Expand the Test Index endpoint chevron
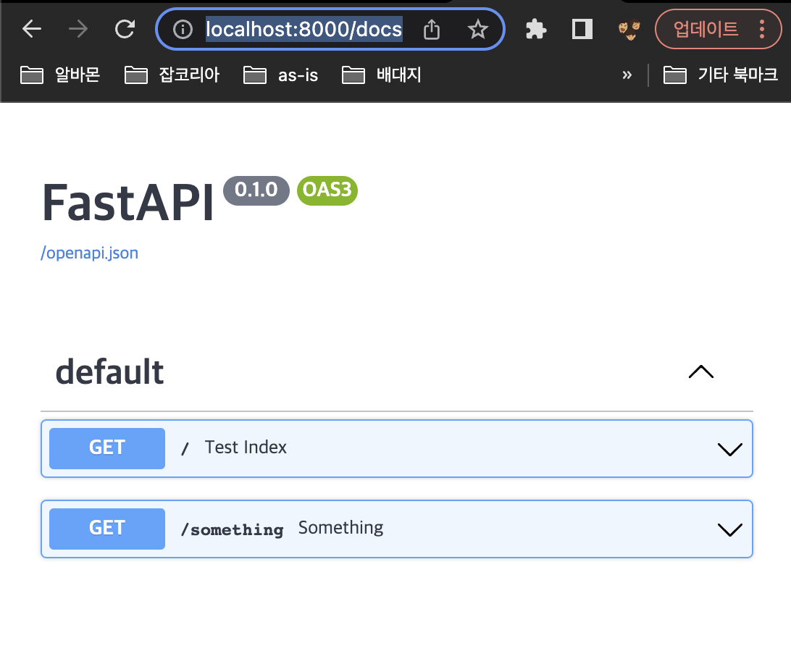 [x=730, y=449]
